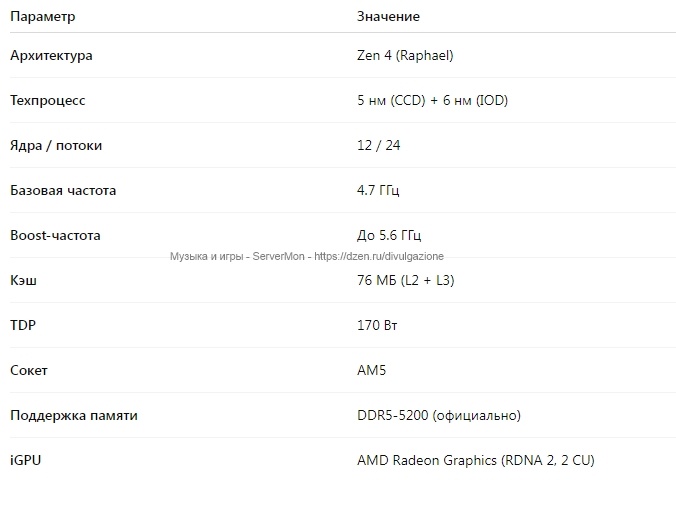Select the Boost-частота label
The height and width of the screenshot is (508, 676).
click(55, 235)
